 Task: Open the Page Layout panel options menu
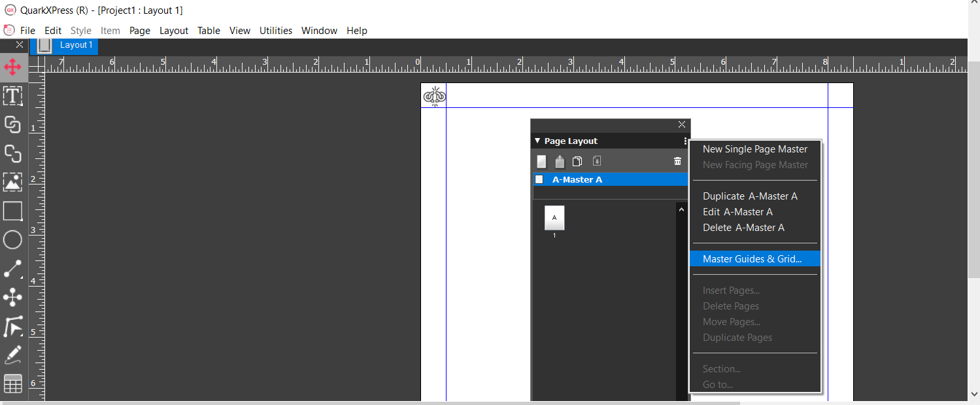click(x=684, y=141)
